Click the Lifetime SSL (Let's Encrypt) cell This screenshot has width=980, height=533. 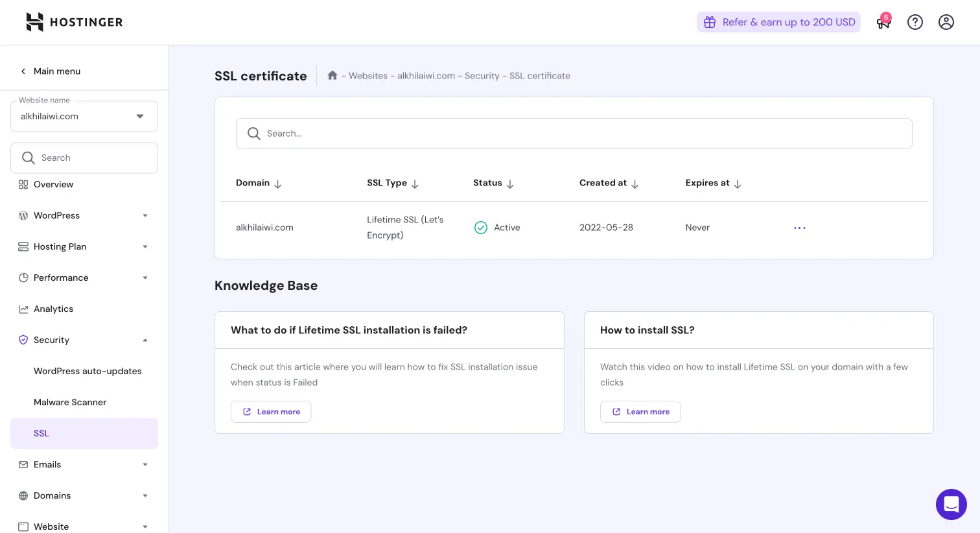point(405,228)
